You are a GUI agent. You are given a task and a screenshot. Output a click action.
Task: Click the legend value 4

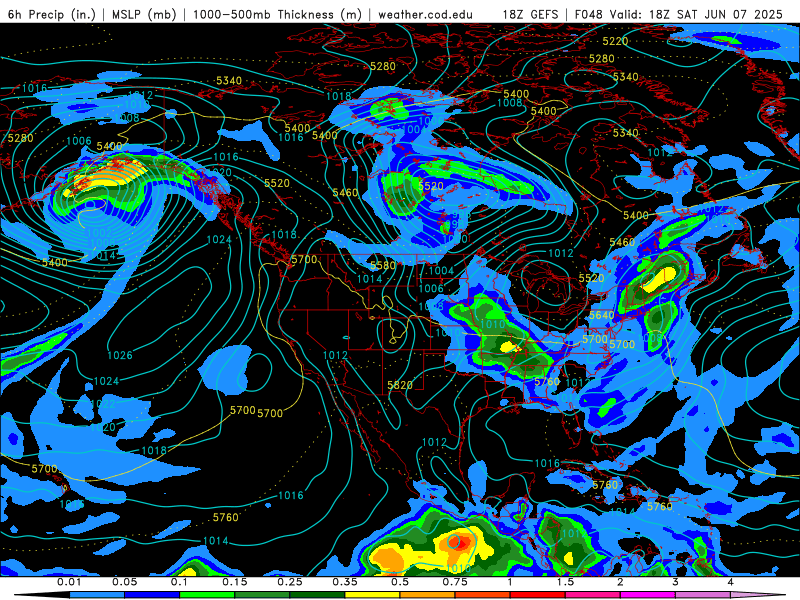731,582
